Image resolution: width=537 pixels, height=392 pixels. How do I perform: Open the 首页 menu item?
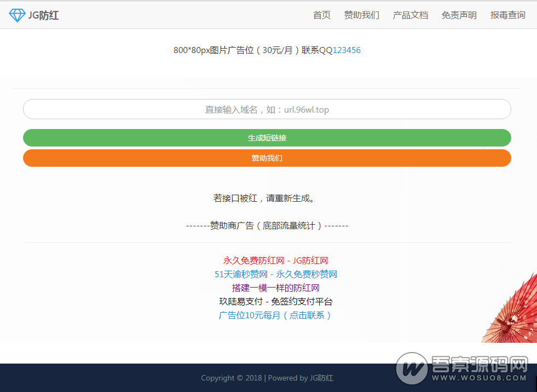pyautogui.click(x=321, y=15)
